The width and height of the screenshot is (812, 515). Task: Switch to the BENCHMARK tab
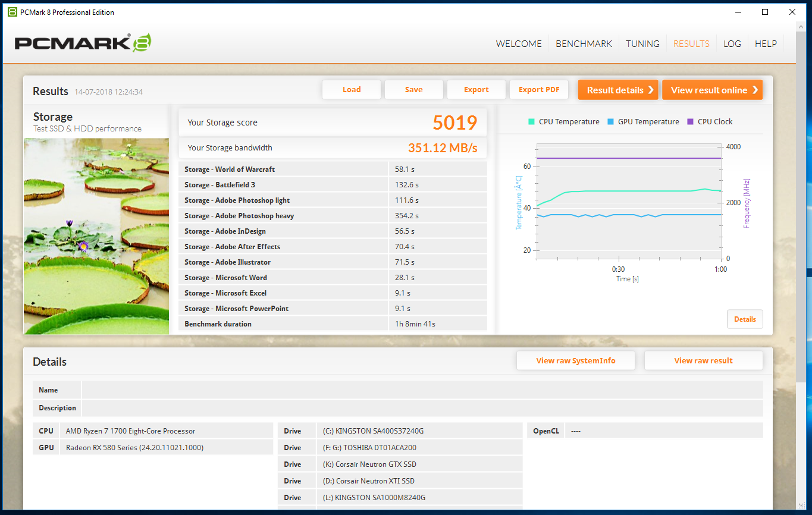[584, 43]
